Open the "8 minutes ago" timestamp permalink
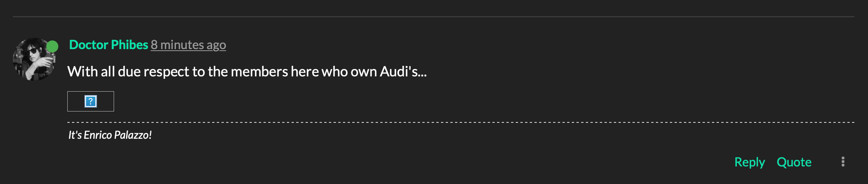 pyautogui.click(x=188, y=45)
